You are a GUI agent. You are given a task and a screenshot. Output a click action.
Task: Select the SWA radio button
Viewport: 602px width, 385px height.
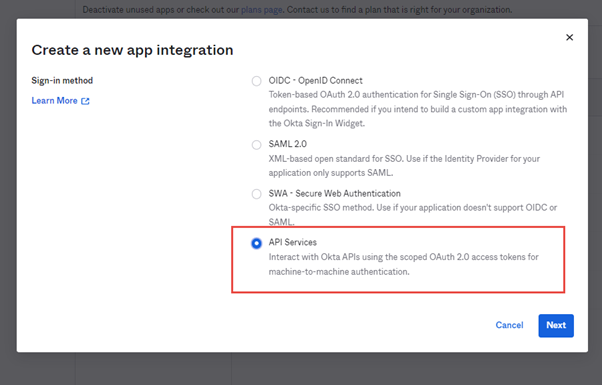pos(256,194)
